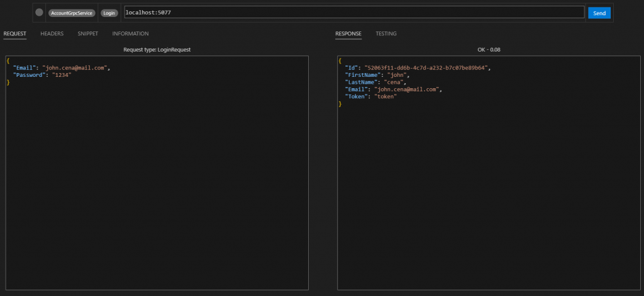
Task: Click the OK - 0.08 status text
Action: [x=489, y=49]
